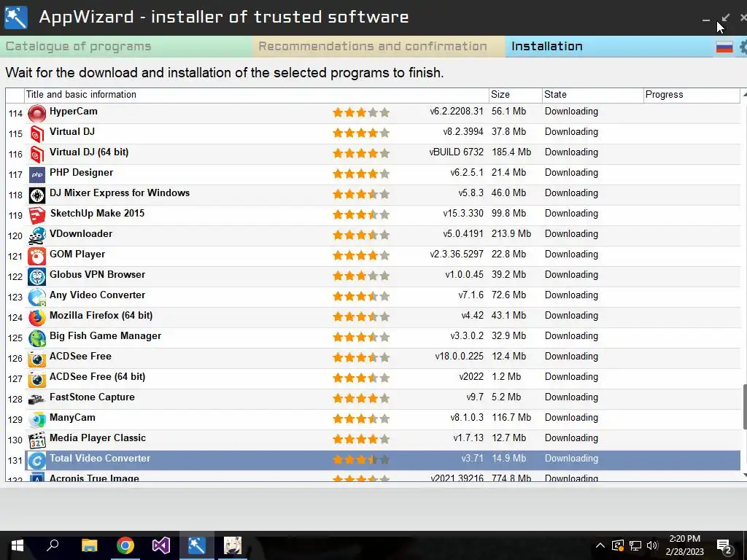The image size is (747, 560).
Task: Open Windows taskbar search
Action: (x=53, y=545)
